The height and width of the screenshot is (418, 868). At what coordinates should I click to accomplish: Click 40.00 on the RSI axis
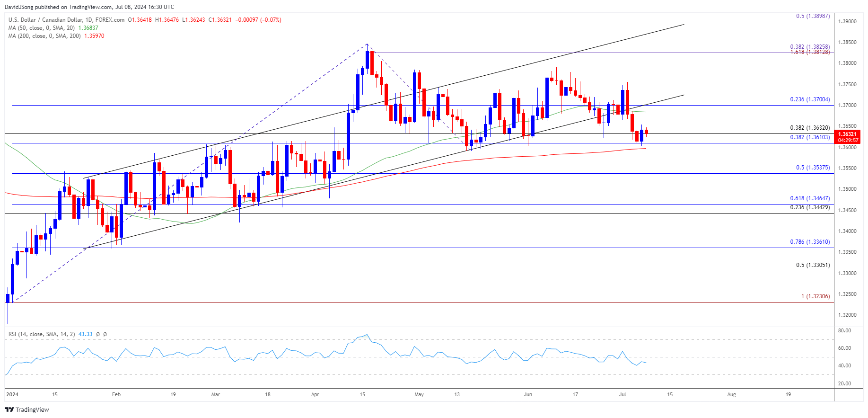coord(844,366)
